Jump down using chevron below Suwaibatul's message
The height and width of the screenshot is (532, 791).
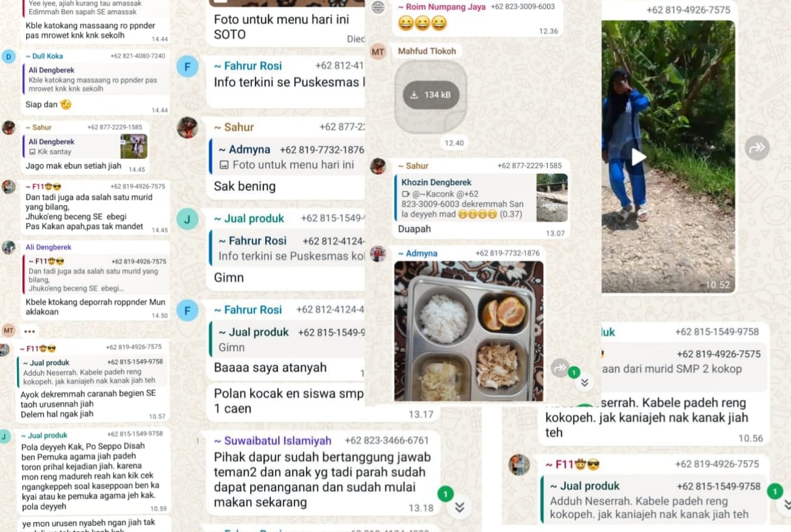(x=460, y=508)
